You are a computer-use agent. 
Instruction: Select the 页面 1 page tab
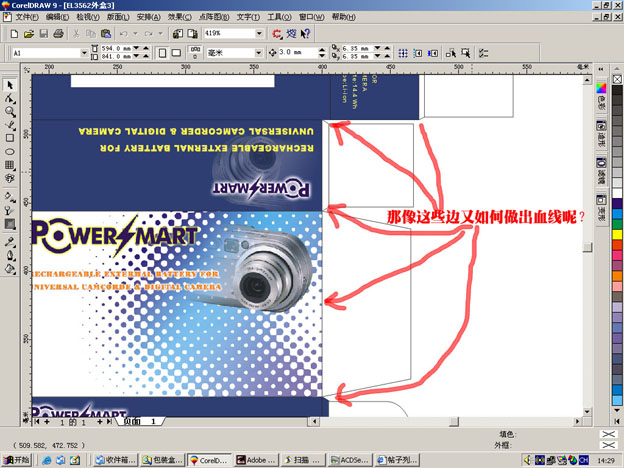click(x=140, y=421)
